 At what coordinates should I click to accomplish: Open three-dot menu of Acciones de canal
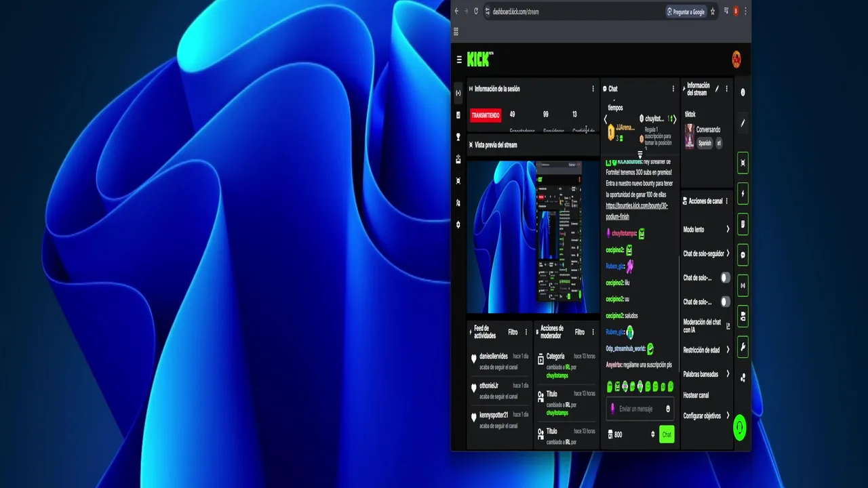pyautogui.click(x=726, y=201)
